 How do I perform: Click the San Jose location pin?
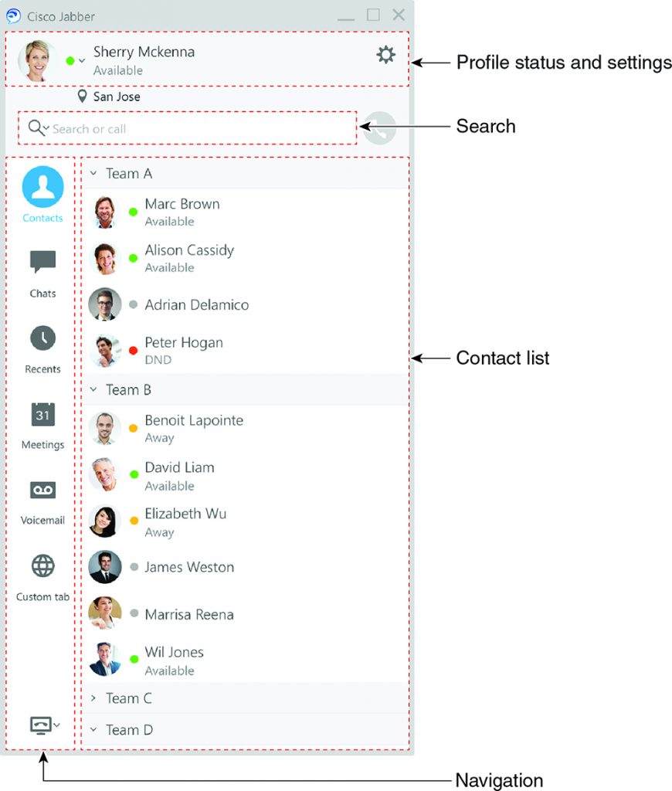[82, 96]
